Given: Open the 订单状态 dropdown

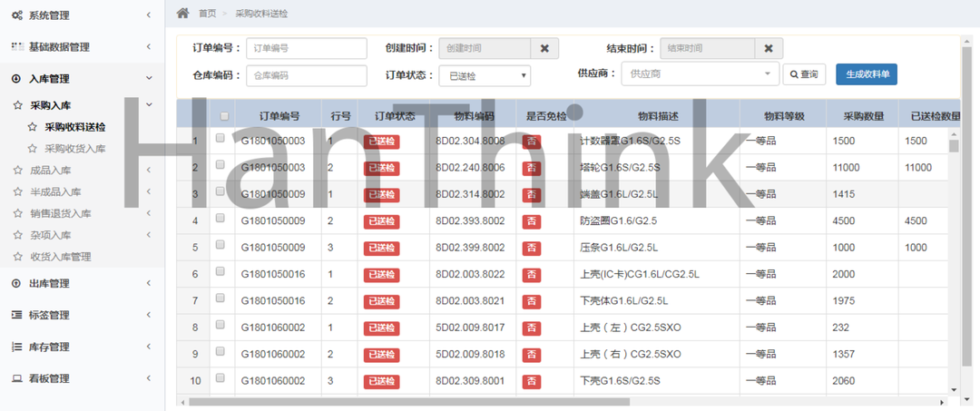Looking at the screenshot, I should (x=485, y=76).
